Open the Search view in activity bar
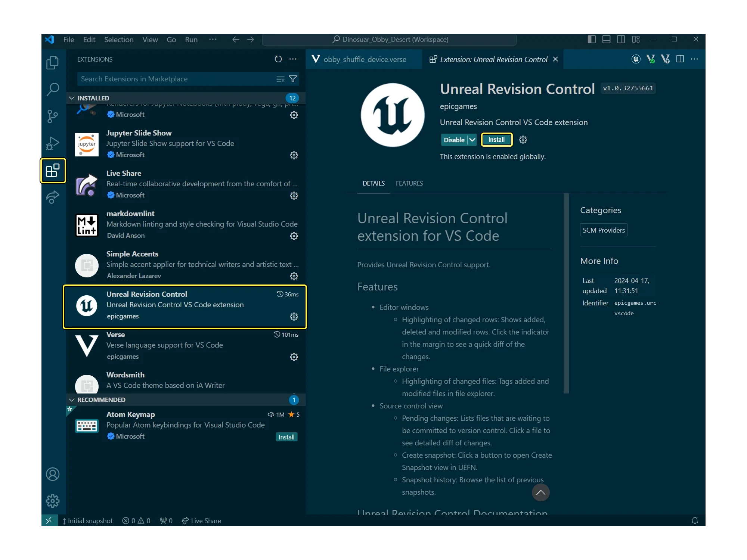Viewport: 747px width, 560px height. 53,89
